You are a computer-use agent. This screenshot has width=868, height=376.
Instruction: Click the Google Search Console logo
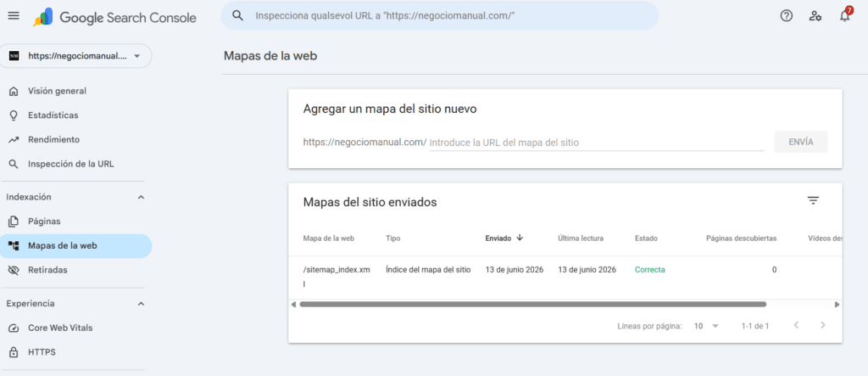pyautogui.click(x=114, y=17)
